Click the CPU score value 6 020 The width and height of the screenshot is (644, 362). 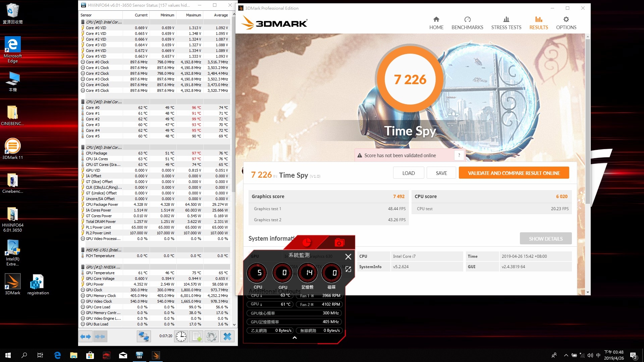[x=562, y=196]
